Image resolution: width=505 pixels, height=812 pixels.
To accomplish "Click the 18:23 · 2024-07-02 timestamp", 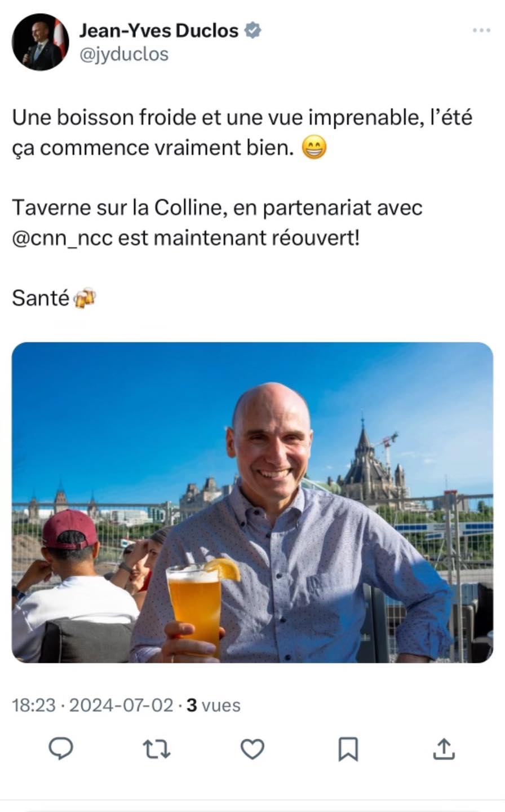I will pyautogui.click(x=92, y=705).
